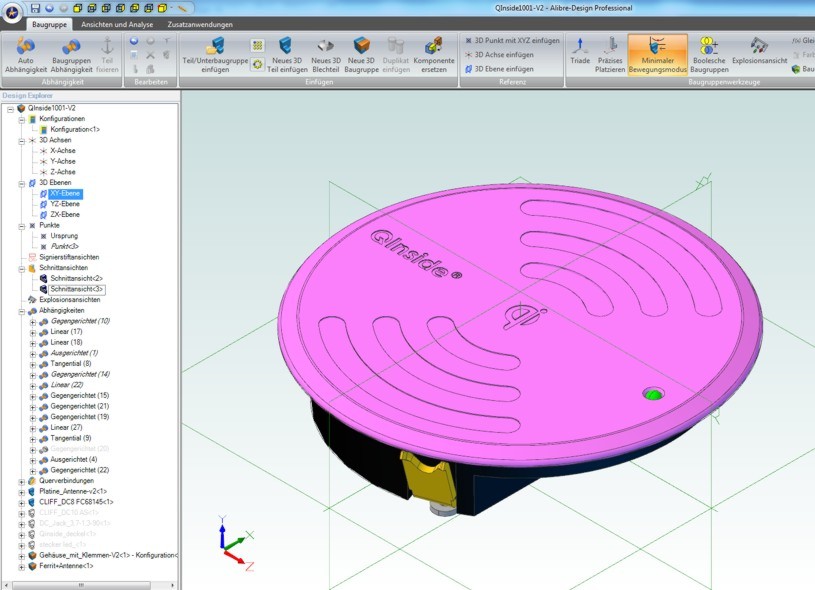Open the Zusatzanwendungen tab
This screenshot has width=815, height=590.
(200, 24)
